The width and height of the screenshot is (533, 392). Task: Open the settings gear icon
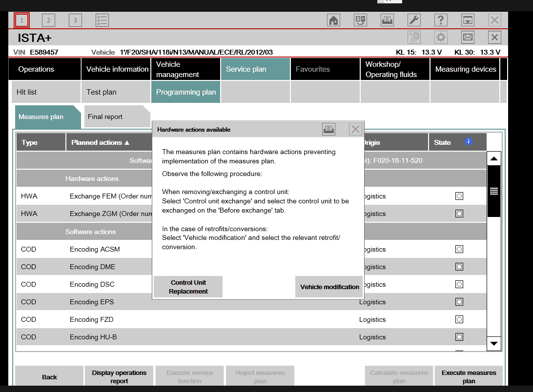point(441,37)
